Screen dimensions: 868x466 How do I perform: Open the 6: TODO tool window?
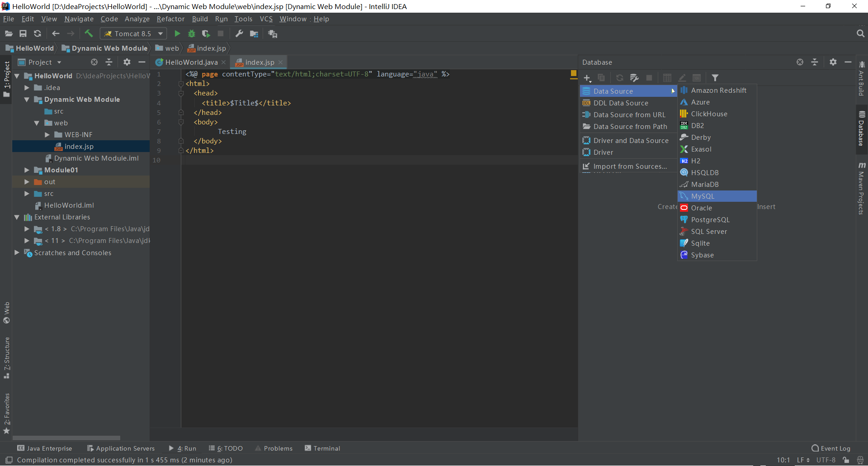click(x=226, y=448)
